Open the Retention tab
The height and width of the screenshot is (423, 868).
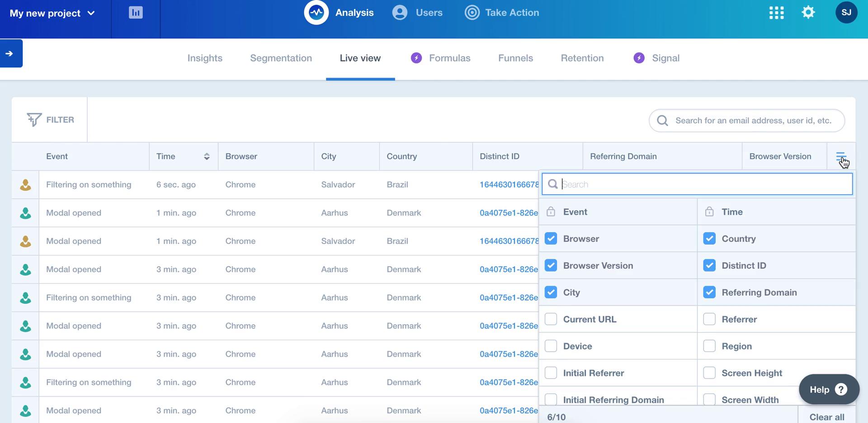582,58
